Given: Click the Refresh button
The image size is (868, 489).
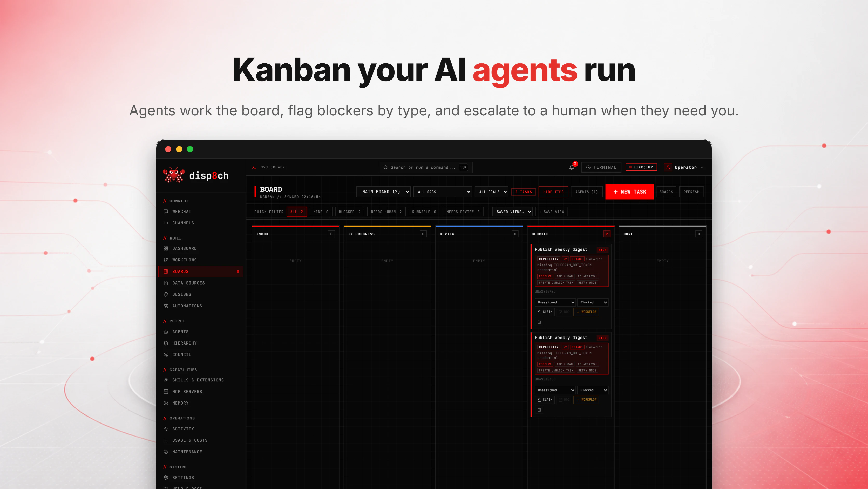Looking at the screenshot, I should (691, 192).
